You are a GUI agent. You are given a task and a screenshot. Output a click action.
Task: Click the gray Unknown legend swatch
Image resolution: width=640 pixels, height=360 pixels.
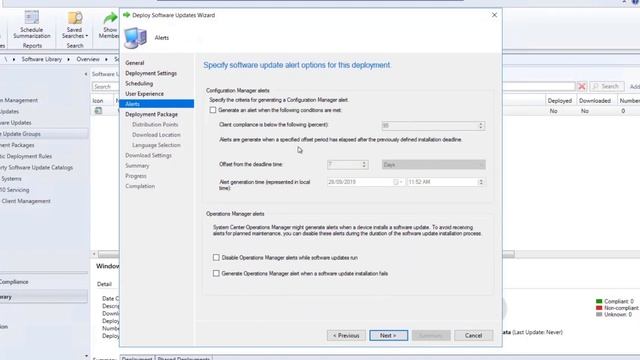click(599, 315)
